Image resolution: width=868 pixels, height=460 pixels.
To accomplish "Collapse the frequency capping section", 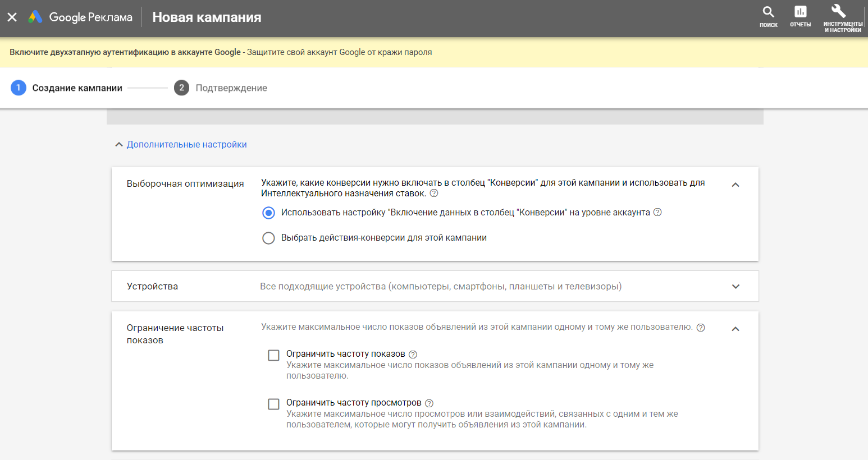I will tap(735, 329).
